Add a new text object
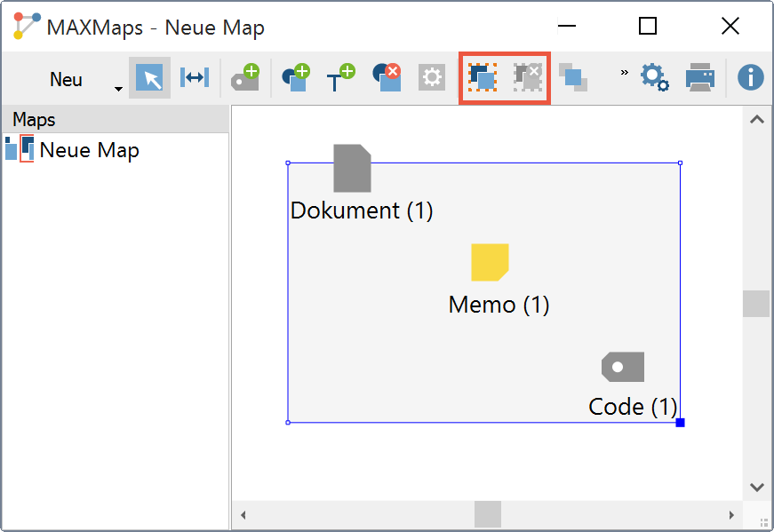The image size is (774, 532). coord(339,78)
